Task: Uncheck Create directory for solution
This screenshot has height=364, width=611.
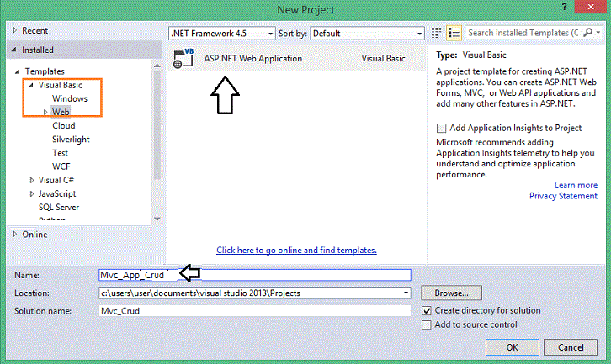Action: (427, 311)
